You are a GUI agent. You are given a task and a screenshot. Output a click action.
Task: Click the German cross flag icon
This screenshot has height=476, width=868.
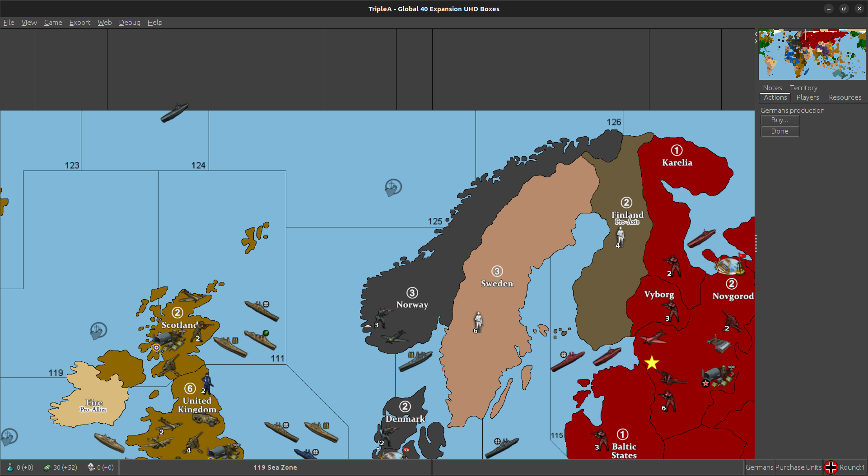pyautogui.click(x=831, y=467)
